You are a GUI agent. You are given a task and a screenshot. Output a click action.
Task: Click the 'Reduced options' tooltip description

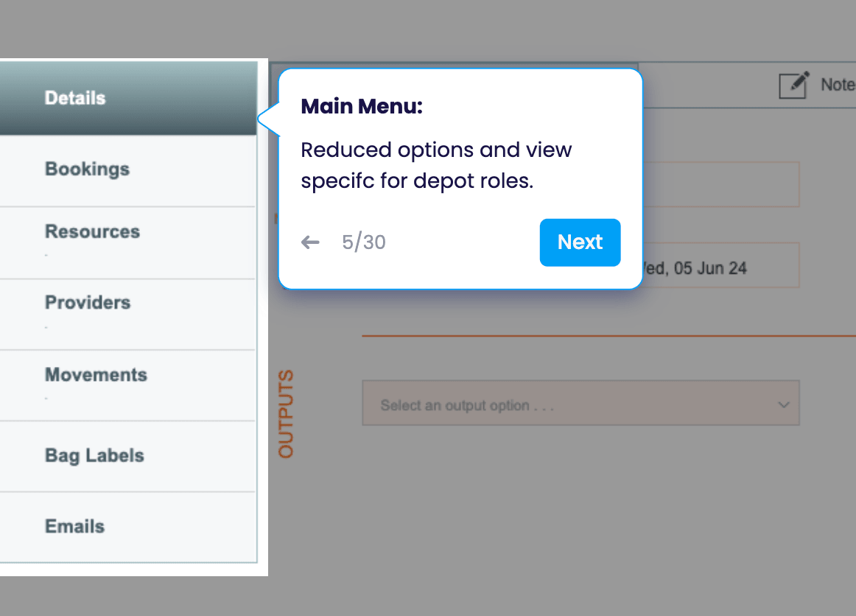click(x=436, y=165)
